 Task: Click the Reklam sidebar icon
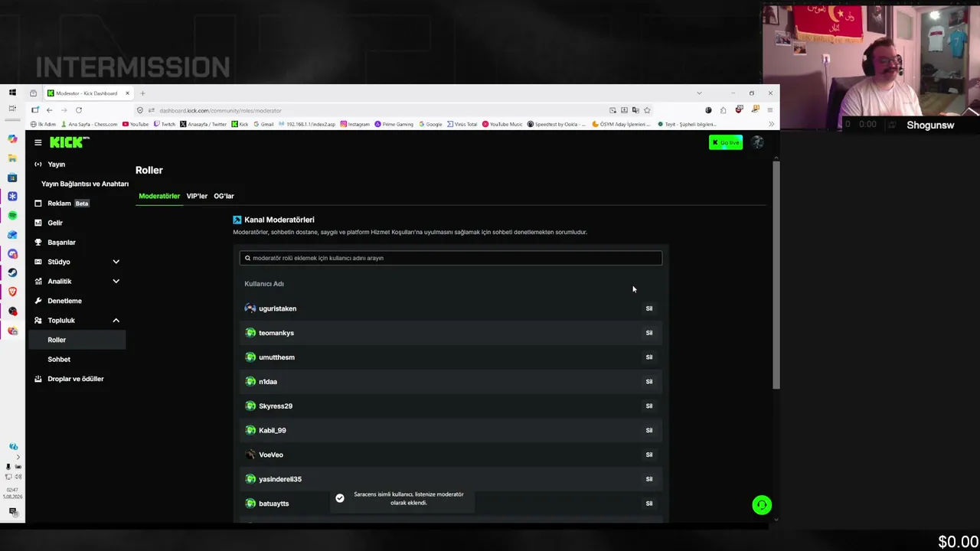point(38,204)
